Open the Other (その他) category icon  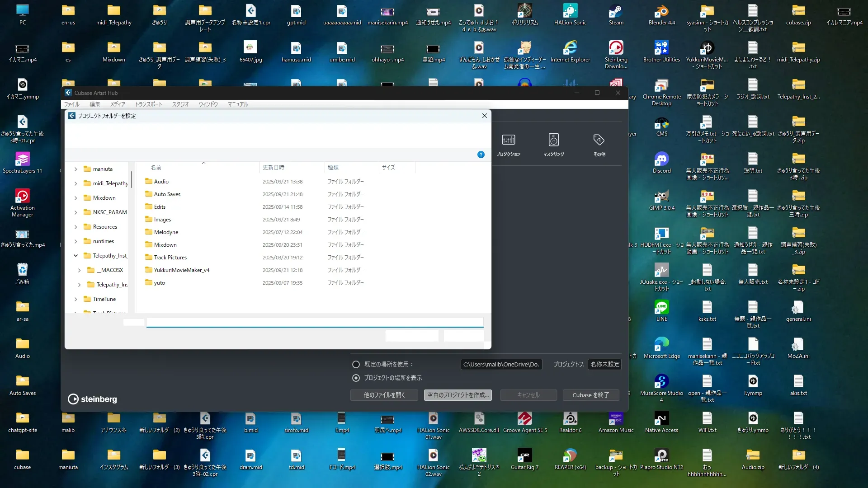[599, 140]
